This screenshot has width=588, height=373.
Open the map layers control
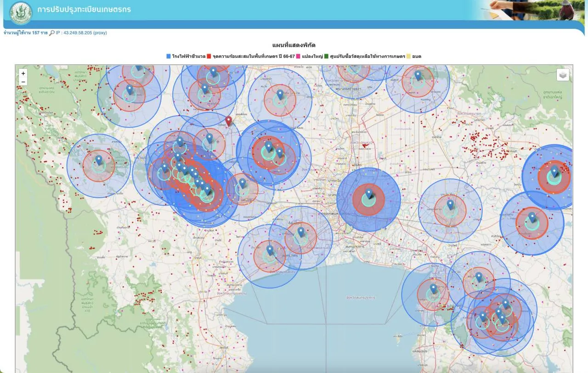tap(563, 75)
